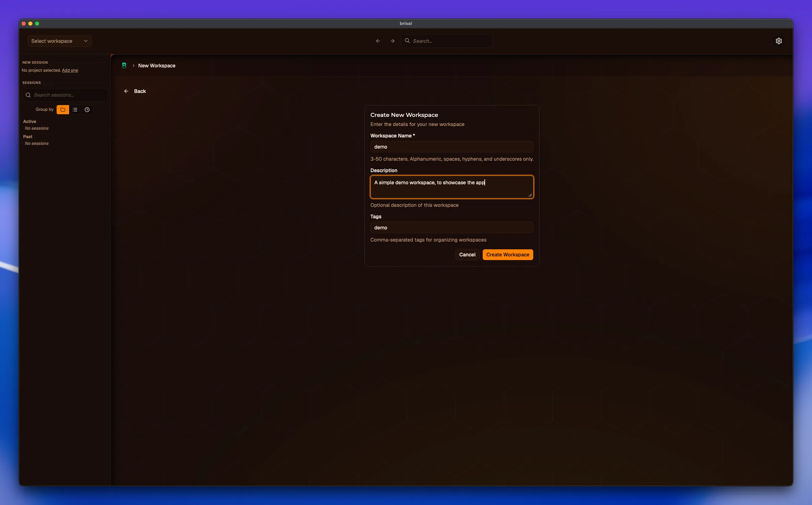Close the brisal window with red button
The height and width of the screenshot is (505, 812).
(x=24, y=23)
